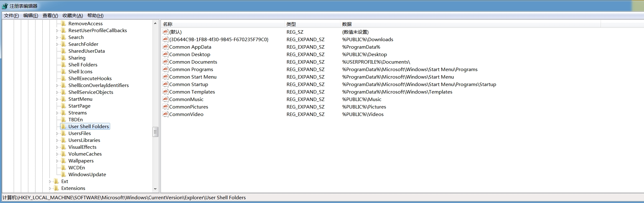Click the RemoveAccess folder icon

click(x=63, y=23)
